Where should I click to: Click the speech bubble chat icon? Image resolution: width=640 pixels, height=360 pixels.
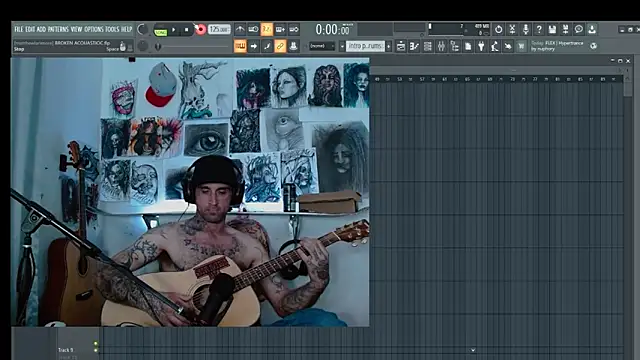click(x=579, y=29)
